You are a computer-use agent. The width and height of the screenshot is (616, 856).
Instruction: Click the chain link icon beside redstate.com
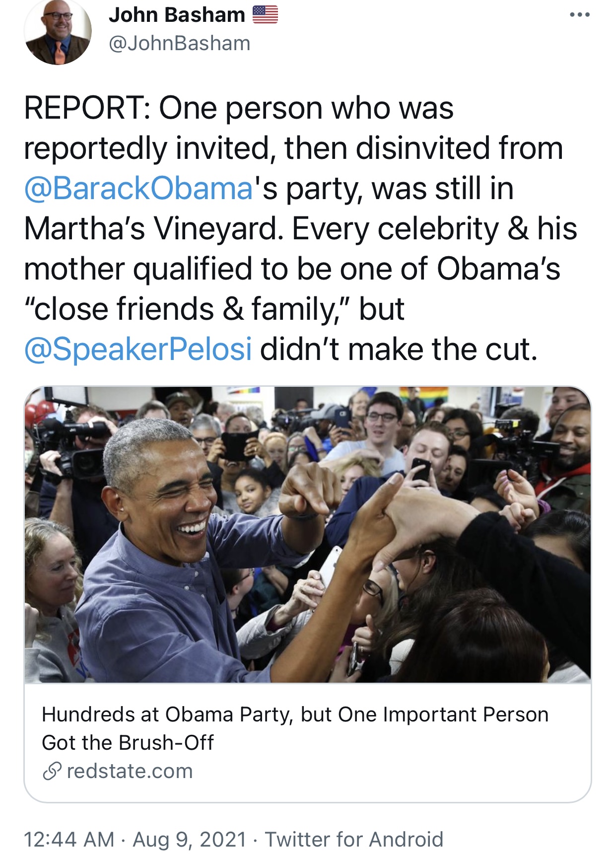[52, 771]
